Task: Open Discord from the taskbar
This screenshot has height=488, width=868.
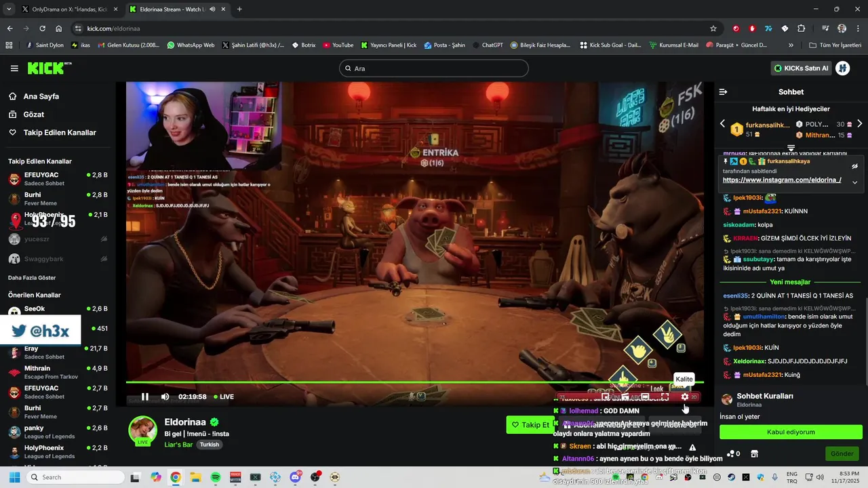Action: pos(295,477)
